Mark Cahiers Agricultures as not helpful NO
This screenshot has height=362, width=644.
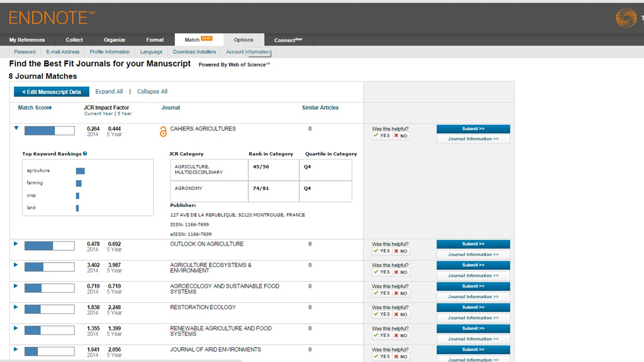click(401, 136)
